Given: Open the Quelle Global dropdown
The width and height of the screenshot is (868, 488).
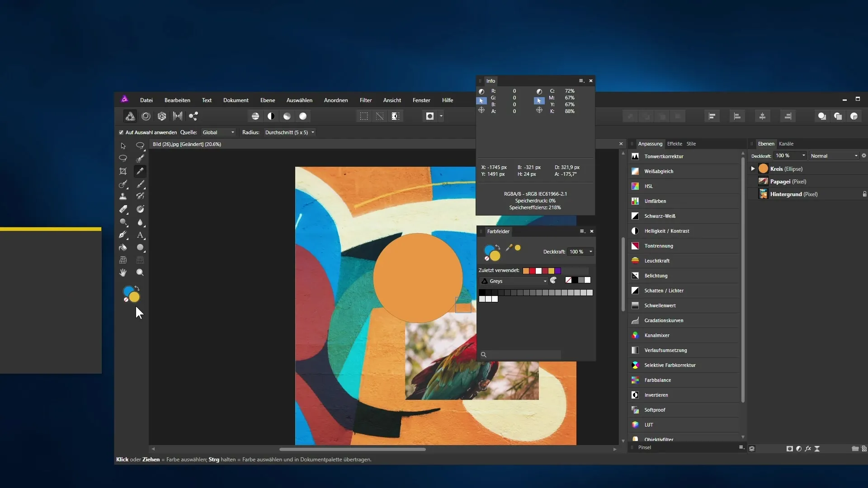Looking at the screenshot, I should 218,132.
